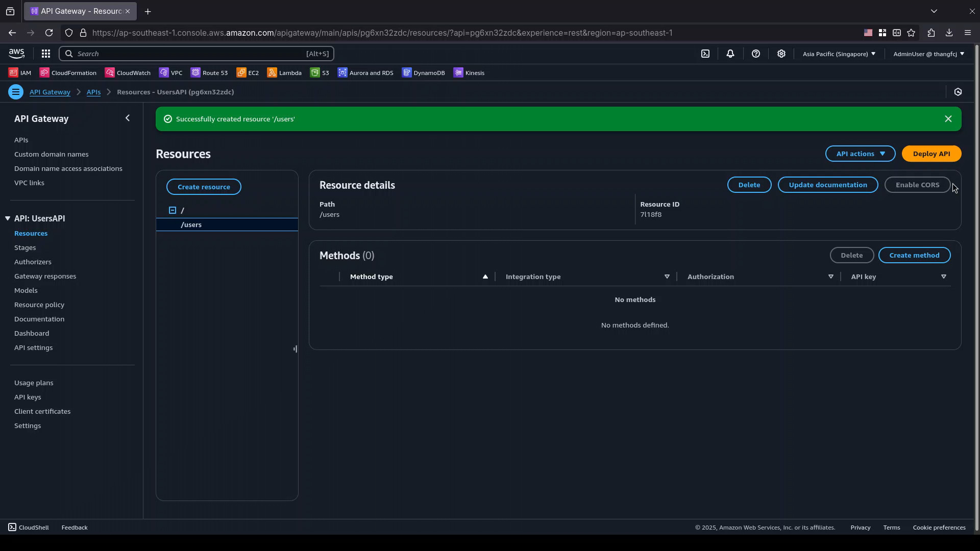
Task: Open the API actions dropdown
Action: 861,154
